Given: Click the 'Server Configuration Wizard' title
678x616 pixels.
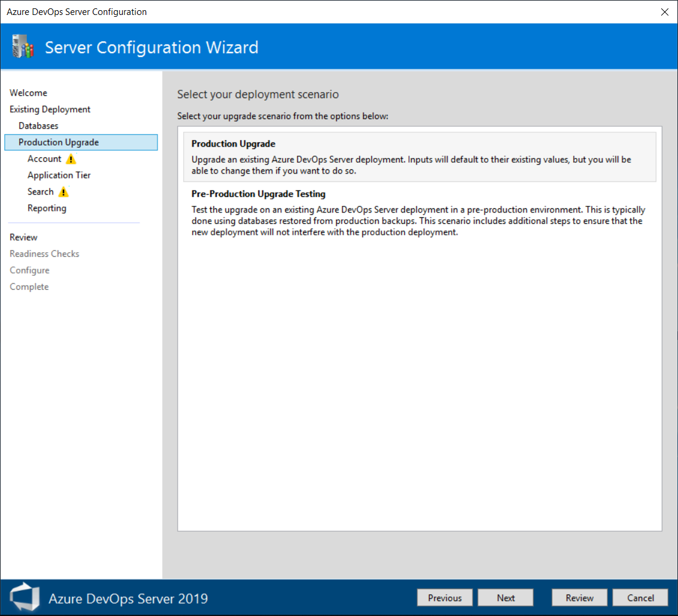Looking at the screenshot, I should click(152, 47).
